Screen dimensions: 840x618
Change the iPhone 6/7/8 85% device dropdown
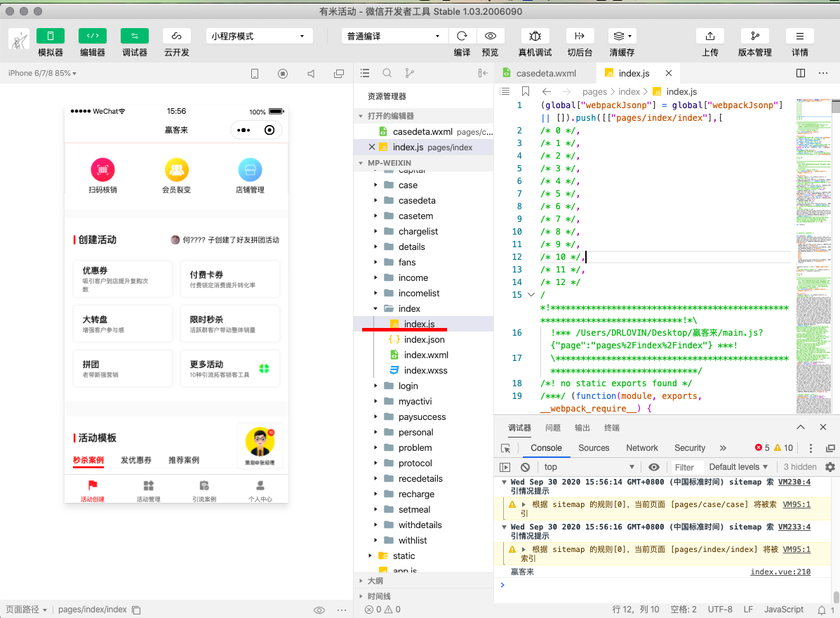[x=42, y=73]
